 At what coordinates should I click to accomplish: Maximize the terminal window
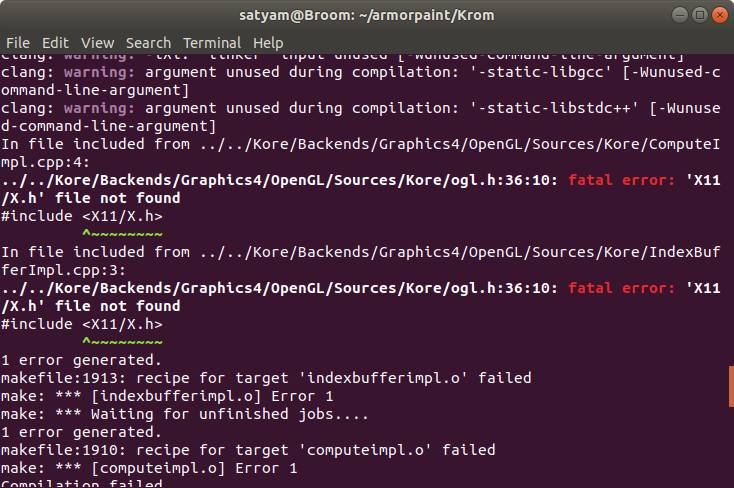coord(700,15)
